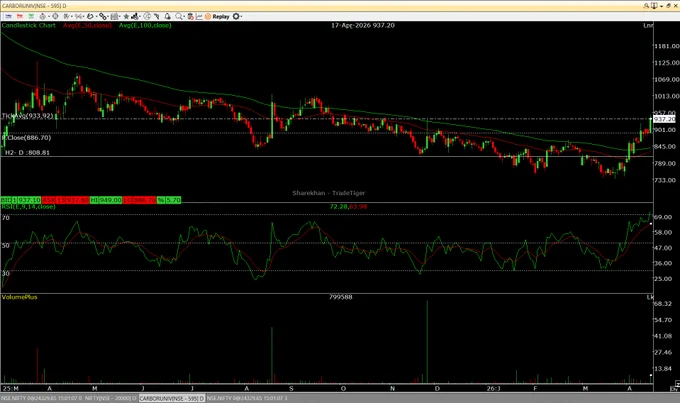680x403 pixels.
Task: Click the LO 886.70 value box
Action: click(139, 200)
